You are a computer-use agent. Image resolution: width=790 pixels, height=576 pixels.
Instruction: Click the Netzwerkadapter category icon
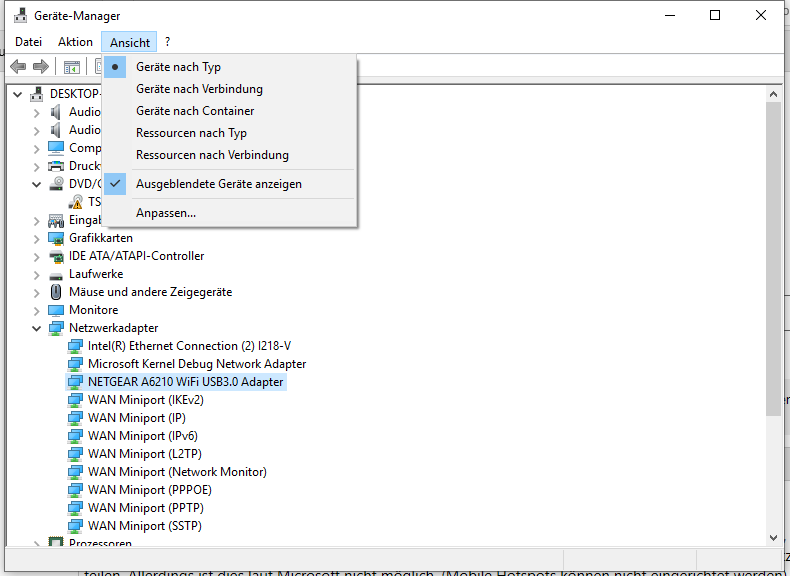pyautogui.click(x=56, y=328)
